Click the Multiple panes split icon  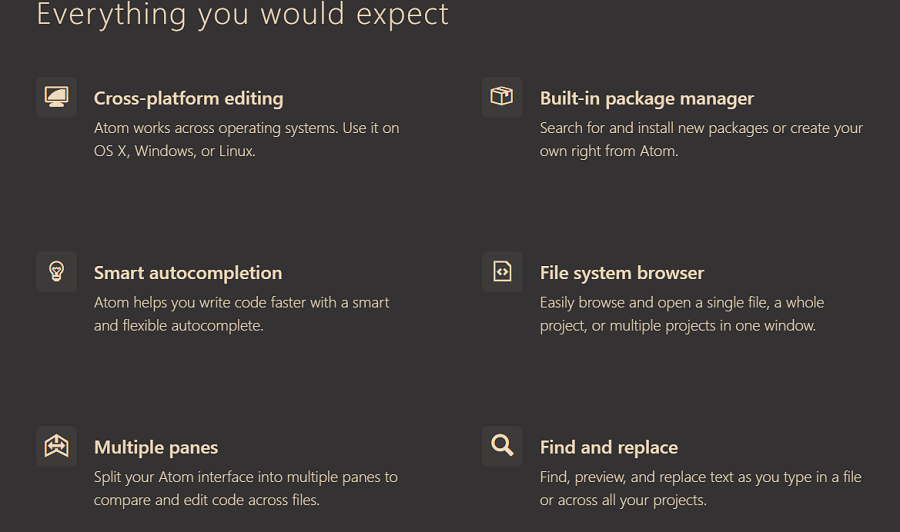point(56,446)
